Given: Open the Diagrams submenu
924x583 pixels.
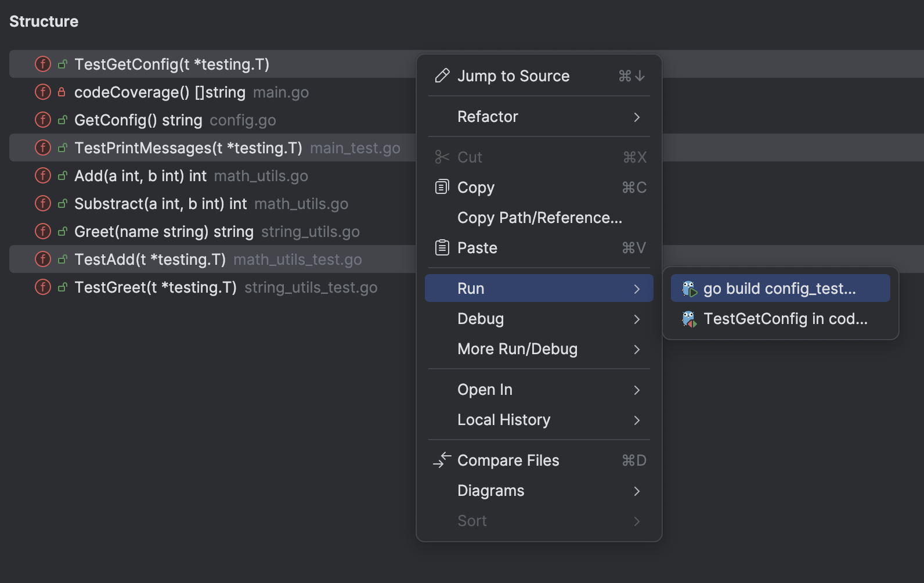Looking at the screenshot, I should [539, 491].
